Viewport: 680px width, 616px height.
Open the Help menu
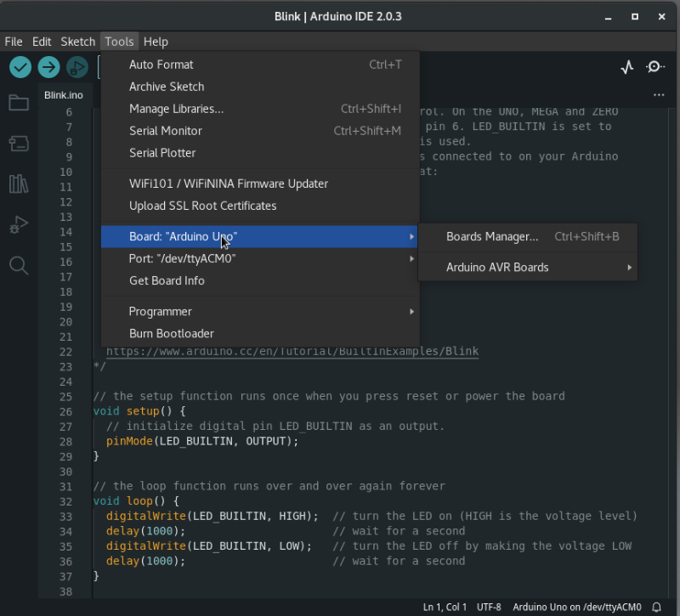coord(156,42)
